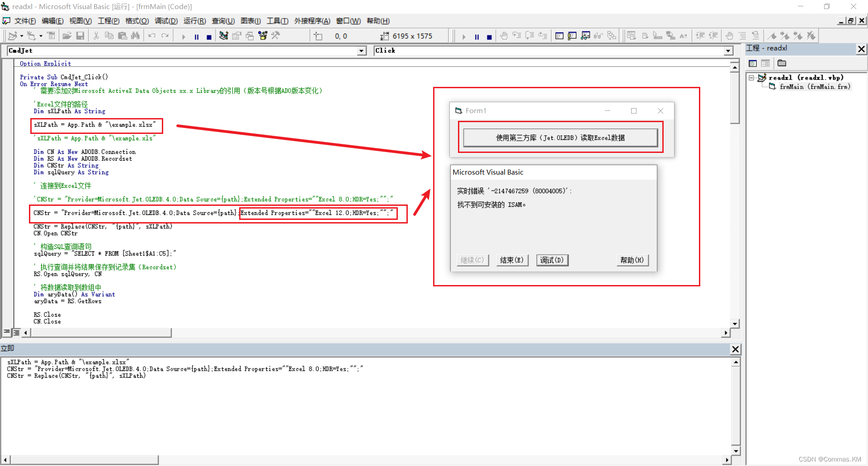868x466 pixels.
Task: Click the Toggle Bookmark flag icon
Action: (x=772, y=36)
